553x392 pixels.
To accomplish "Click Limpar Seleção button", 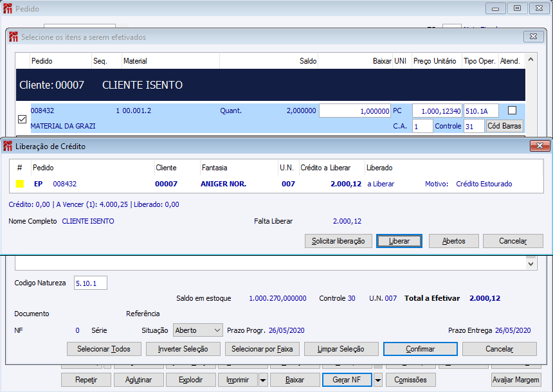I will tap(341, 349).
